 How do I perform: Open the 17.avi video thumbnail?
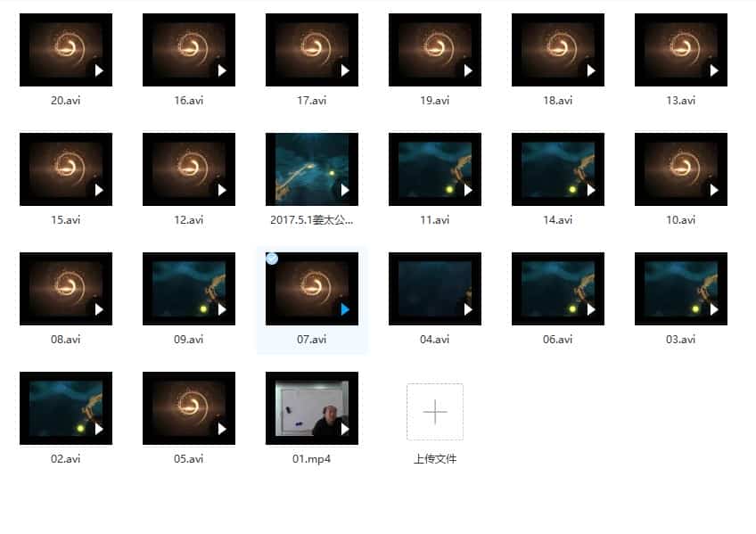pos(311,50)
